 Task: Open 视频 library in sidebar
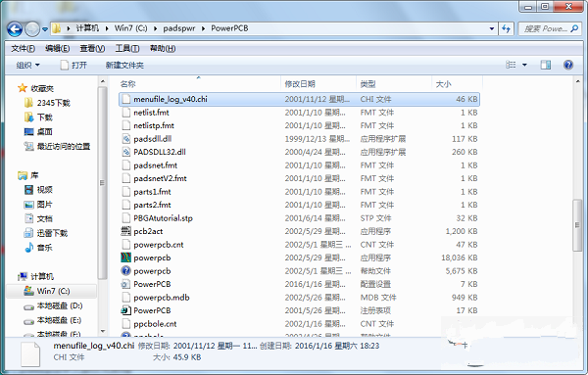pyautogui.click(x=38, y=190)
